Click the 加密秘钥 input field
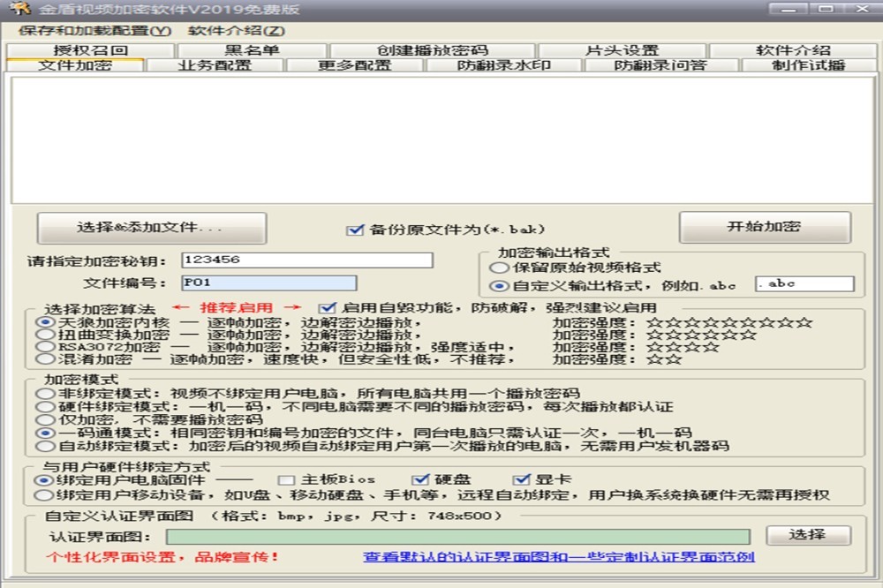Screen dimensions: 883x588 pyautogui.click(x=306, y=260)
